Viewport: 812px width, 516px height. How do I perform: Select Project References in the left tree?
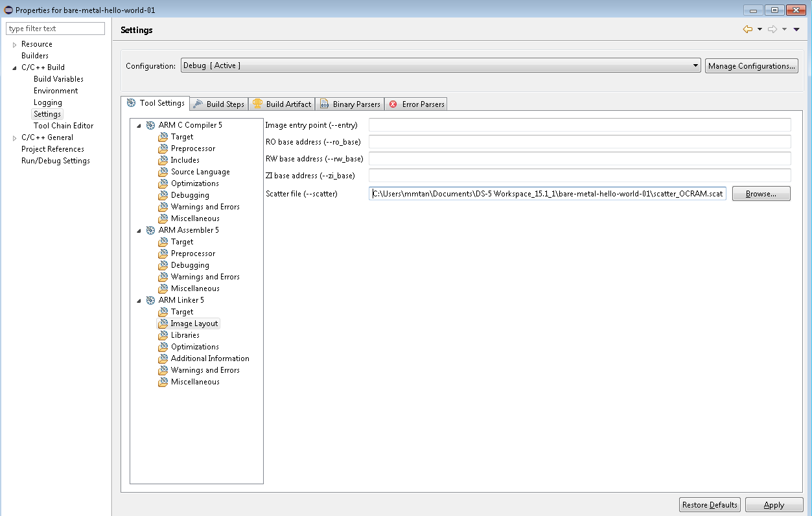[52, 149]
